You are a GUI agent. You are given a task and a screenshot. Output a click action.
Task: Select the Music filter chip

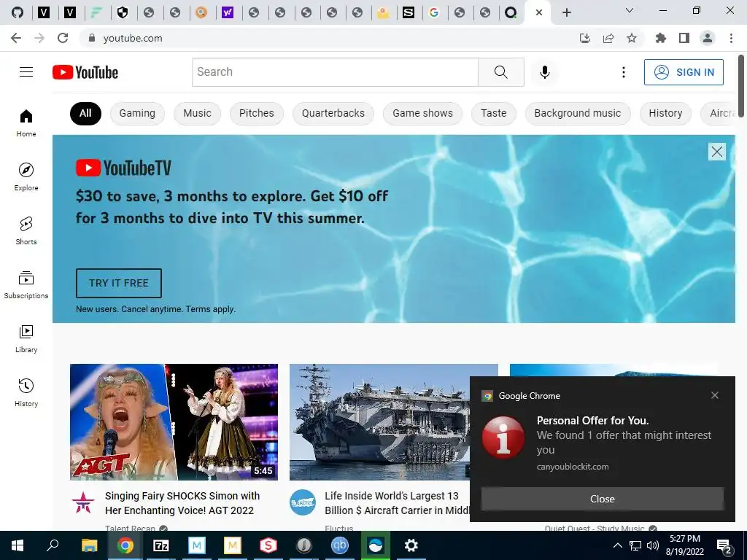point(197,113)
